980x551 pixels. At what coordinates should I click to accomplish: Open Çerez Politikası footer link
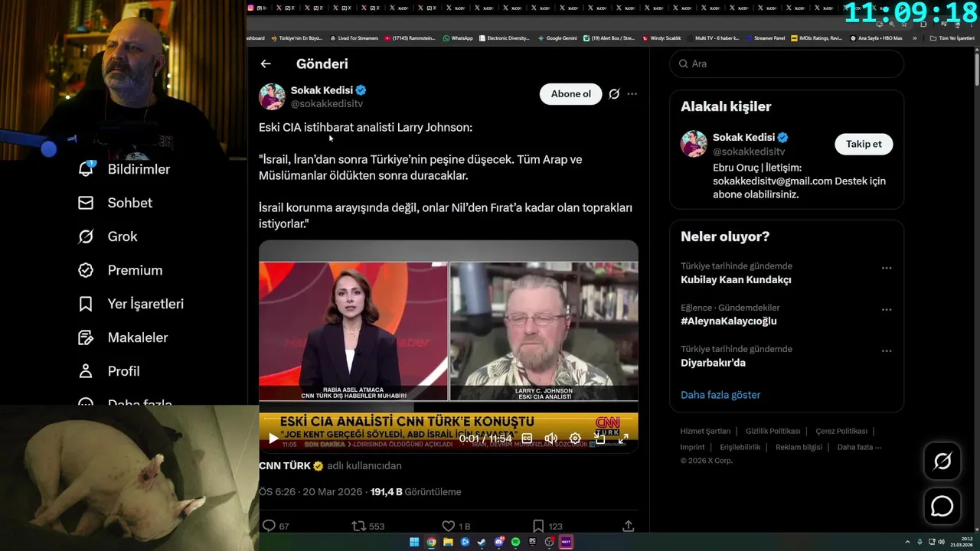point(841,431)
